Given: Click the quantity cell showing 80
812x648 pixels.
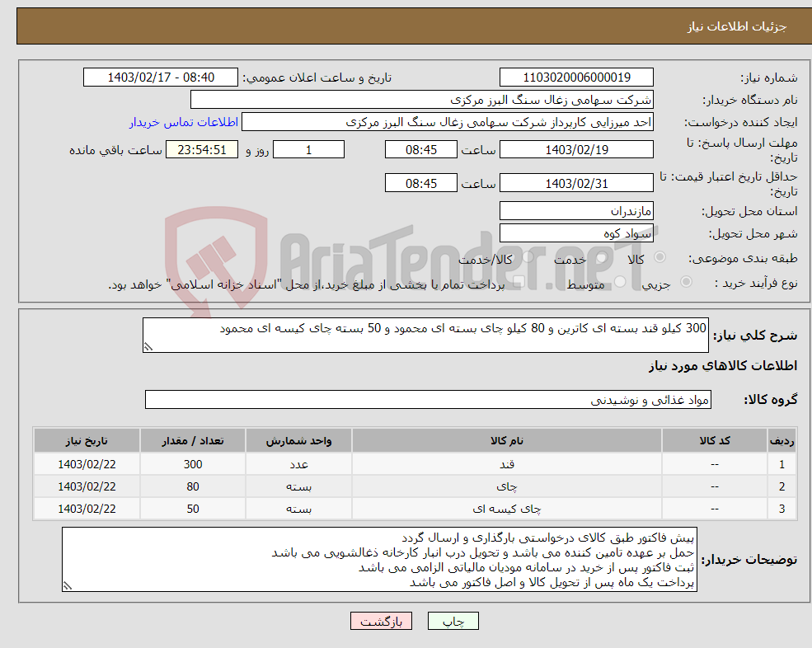Looking at the screenshot, I should [193, 486].
